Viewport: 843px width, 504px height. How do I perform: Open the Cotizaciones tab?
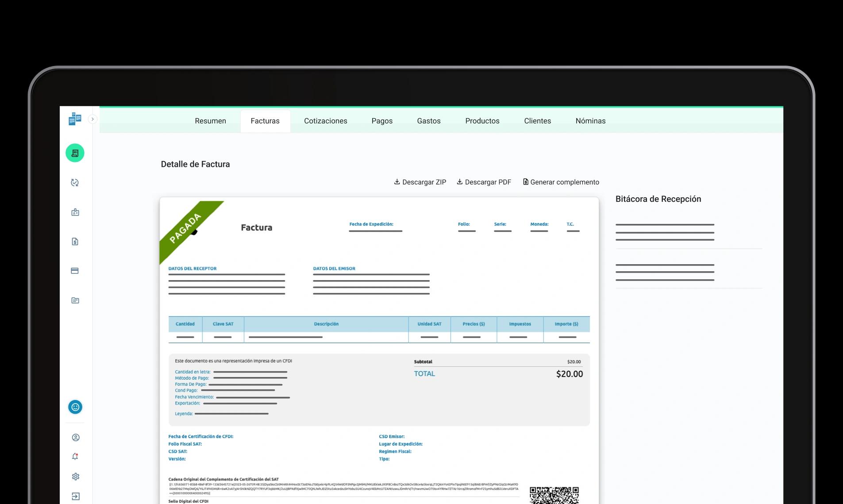pyautogui.click(x=326, y=121)
